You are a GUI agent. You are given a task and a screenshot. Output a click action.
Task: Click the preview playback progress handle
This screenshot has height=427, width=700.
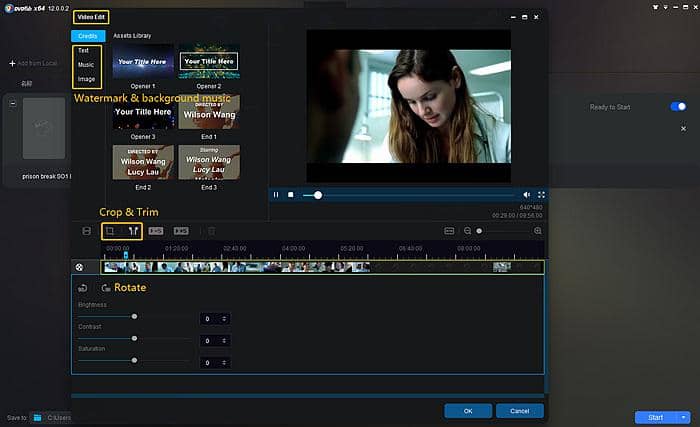pyautogui.click(x=318, y=195)
